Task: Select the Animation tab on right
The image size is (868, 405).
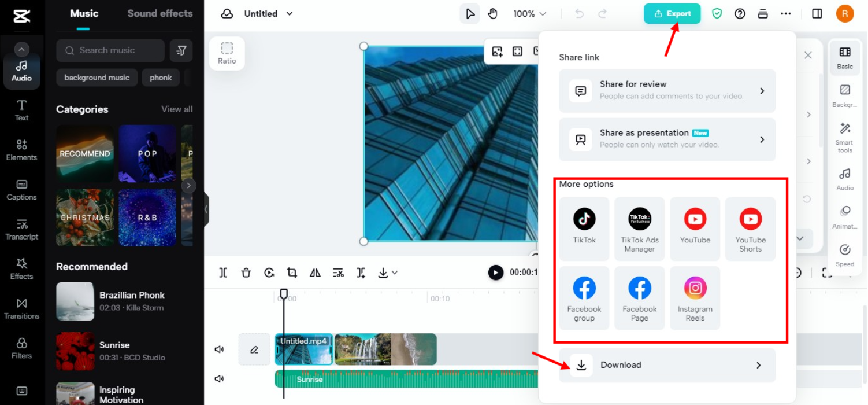Action: click(845, 217)
